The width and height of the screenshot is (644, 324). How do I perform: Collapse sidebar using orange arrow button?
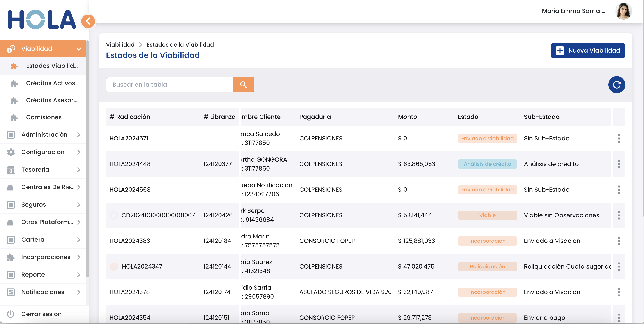click(x=88, y=21)
